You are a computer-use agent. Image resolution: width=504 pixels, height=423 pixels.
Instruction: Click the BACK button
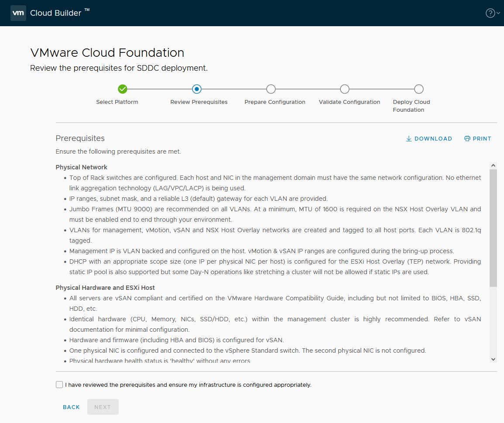(x=71, y=407)
